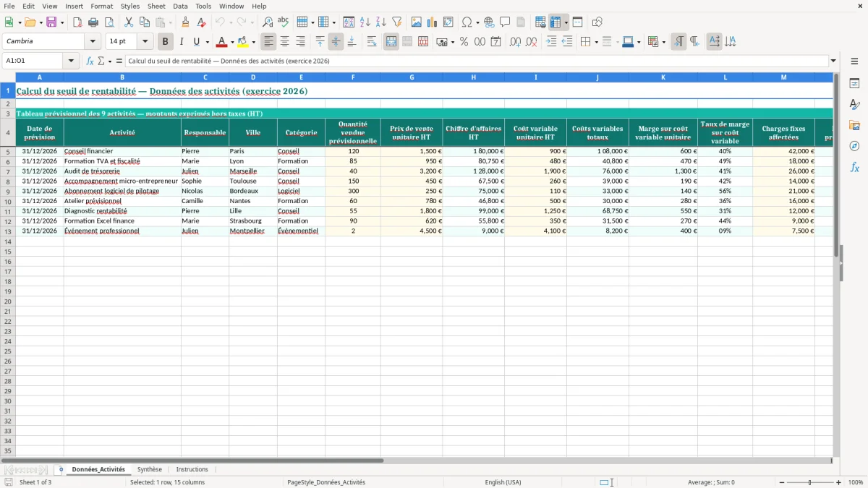This screenshot has width=868, height=488.
Task: Expand the Underline style dropdown arrow
Action: 208,42
